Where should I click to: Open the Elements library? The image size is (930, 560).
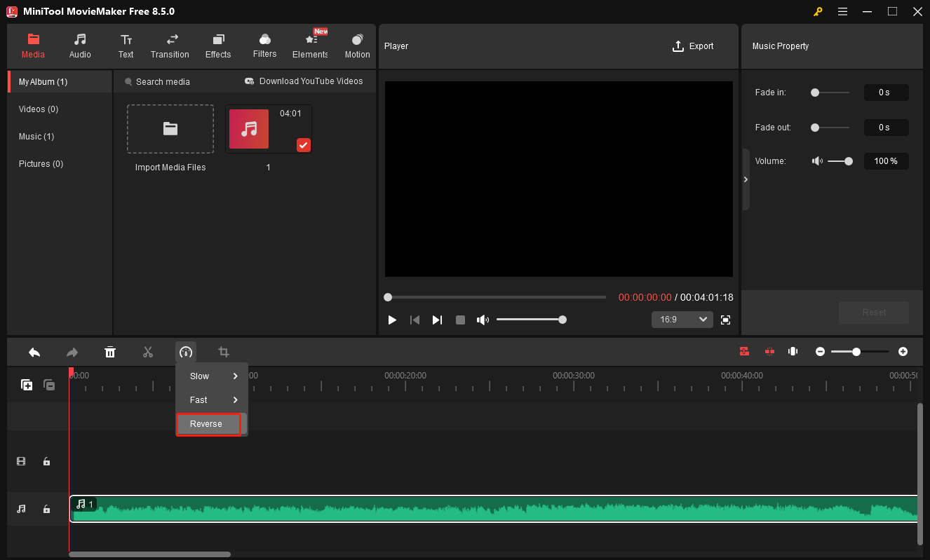[309, 46]
